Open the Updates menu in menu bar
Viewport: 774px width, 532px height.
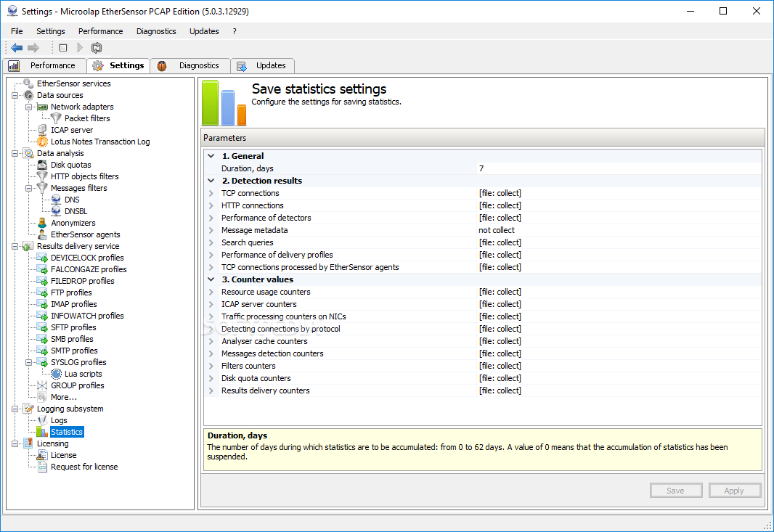(204, 31)
